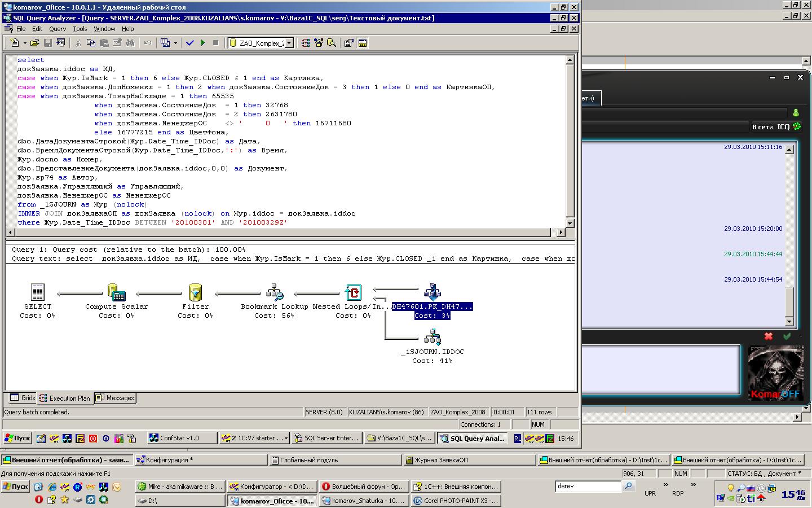Screen dimensions: 812x508
Task: Switch to the Messages tab
Action: click(x=115, y=398)
